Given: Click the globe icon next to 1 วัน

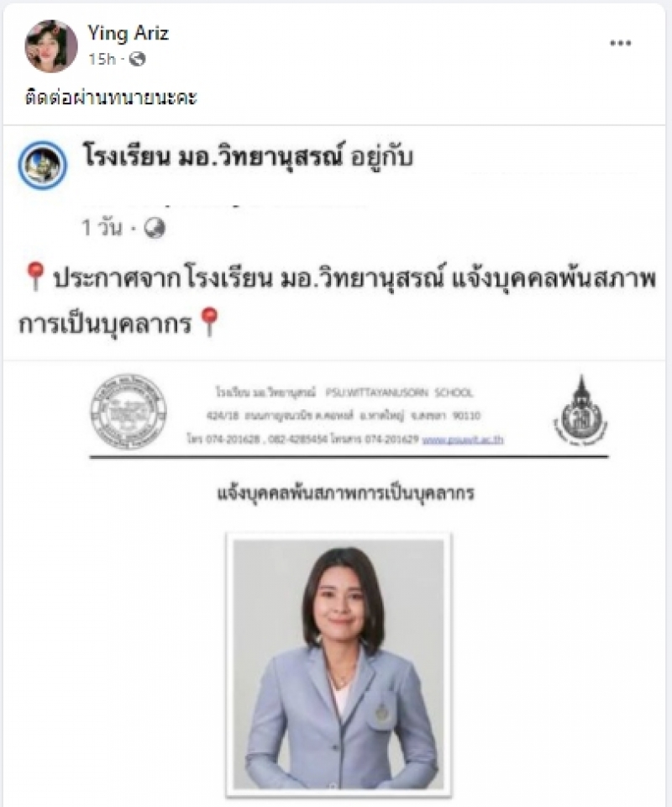Looking at the screenshot, I should point(155,228).
